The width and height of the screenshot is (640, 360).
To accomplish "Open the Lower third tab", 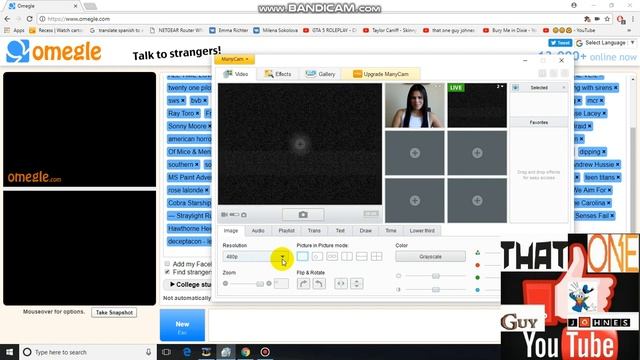I will (422, 231).
